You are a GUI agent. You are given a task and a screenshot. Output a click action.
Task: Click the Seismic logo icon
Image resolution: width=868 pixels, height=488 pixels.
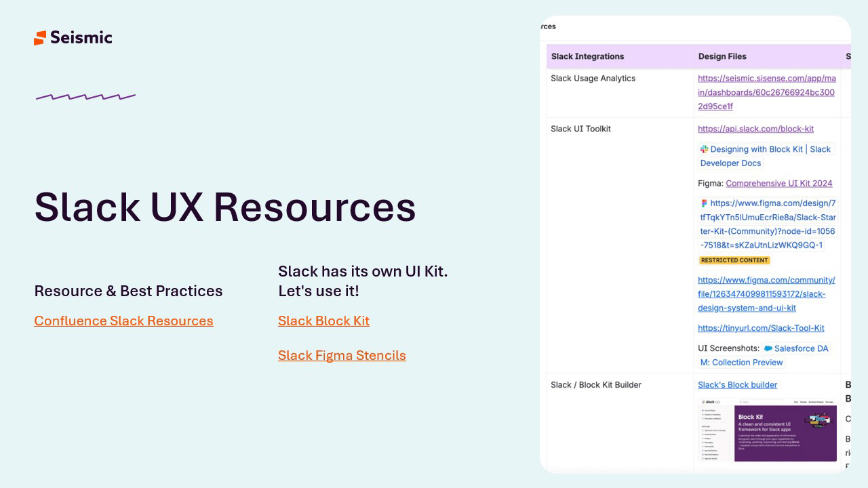click(x=40, y=38)
